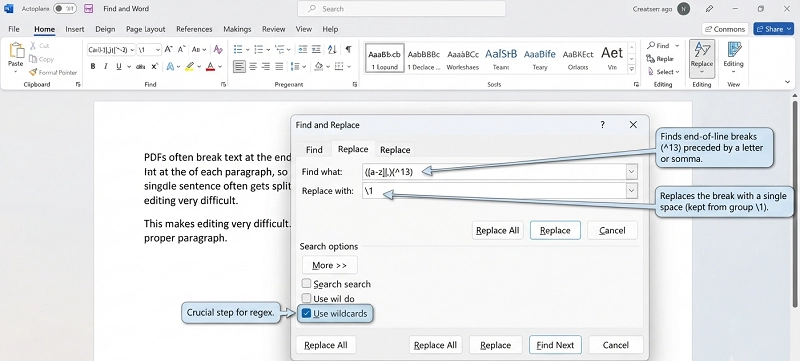Click the large Editing ribbon icon

tap(734, 56)
